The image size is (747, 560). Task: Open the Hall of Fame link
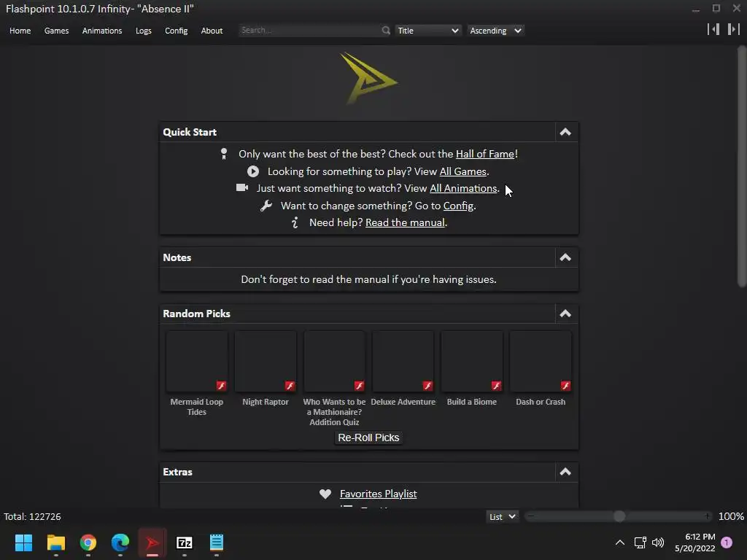click(x=485, y=154)
